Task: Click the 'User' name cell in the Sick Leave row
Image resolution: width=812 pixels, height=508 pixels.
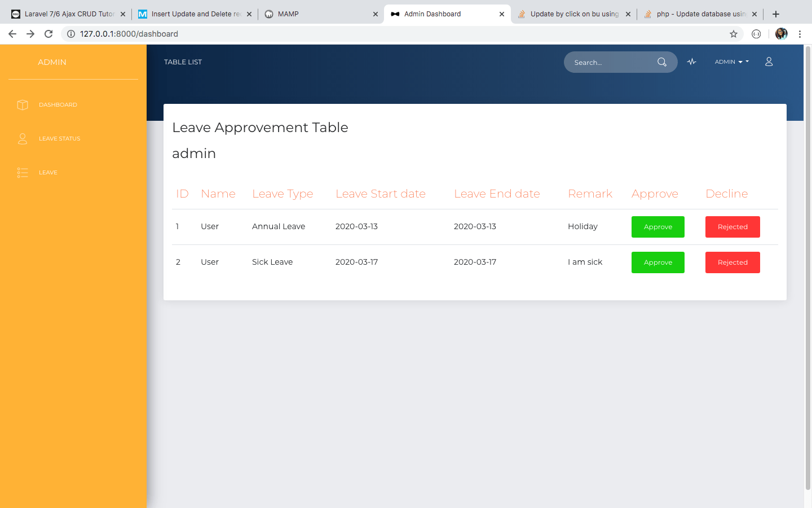Action: pos(210,262)
